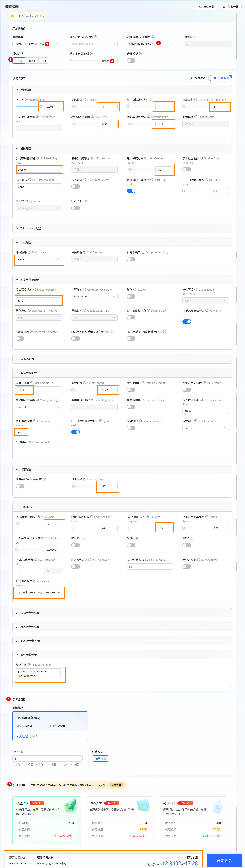Remove the smart_home_fixed tag via its x
The width and height of the screenshot is (245, 868).
click(x=153, y=44)
